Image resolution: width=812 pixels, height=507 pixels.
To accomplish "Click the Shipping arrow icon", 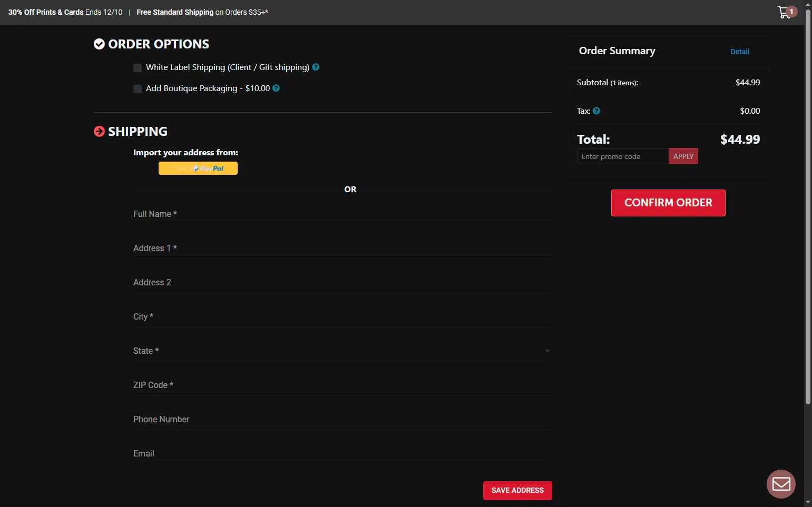I will 99,132.
